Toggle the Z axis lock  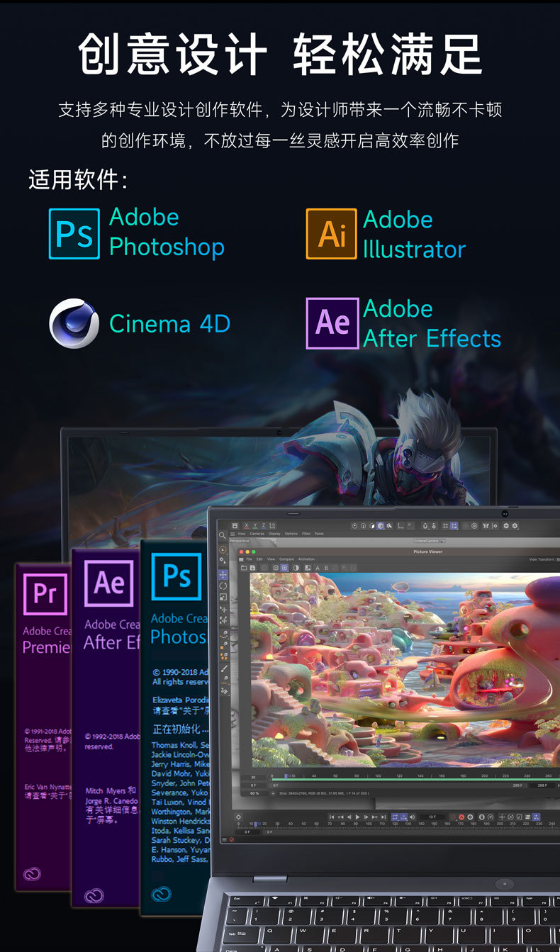(263, 526)
